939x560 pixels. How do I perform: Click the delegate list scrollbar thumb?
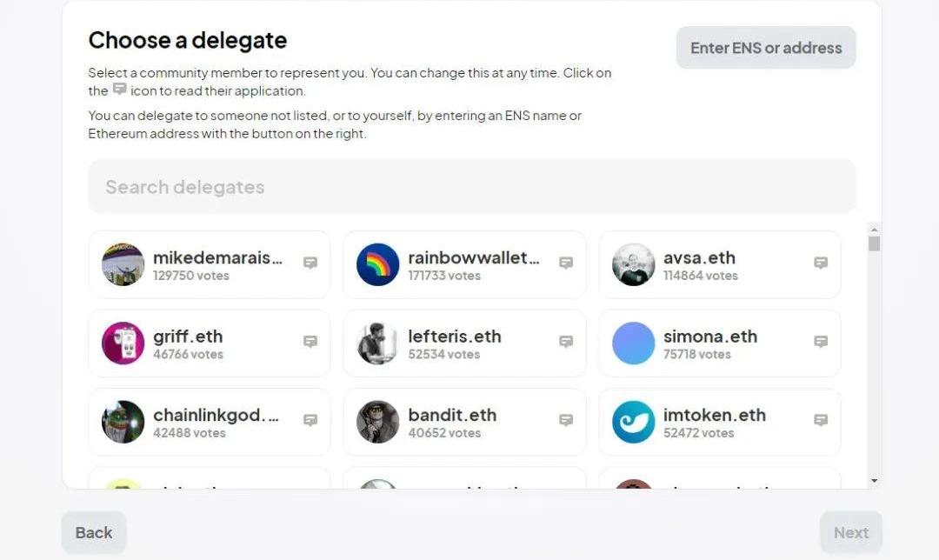click(874, 243)
